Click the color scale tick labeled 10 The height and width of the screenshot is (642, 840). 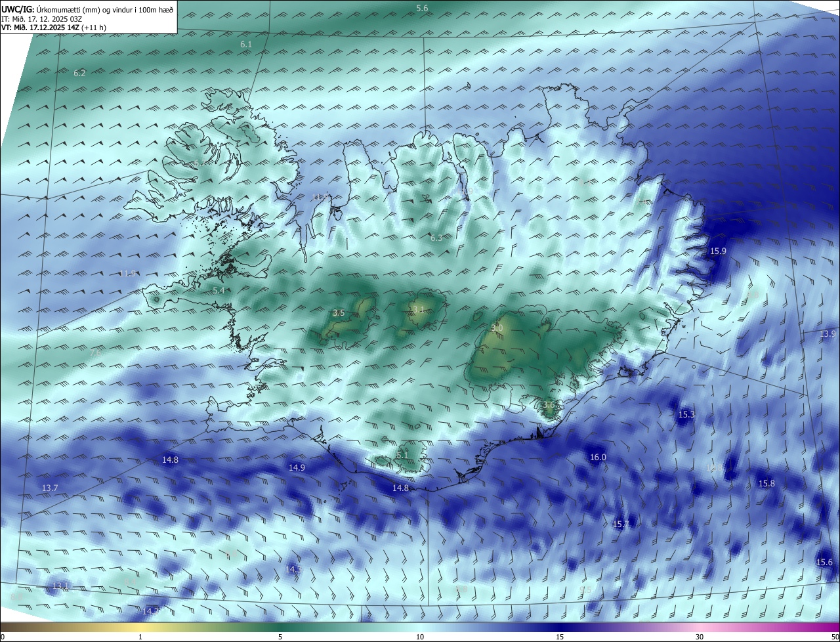point(420,637)
